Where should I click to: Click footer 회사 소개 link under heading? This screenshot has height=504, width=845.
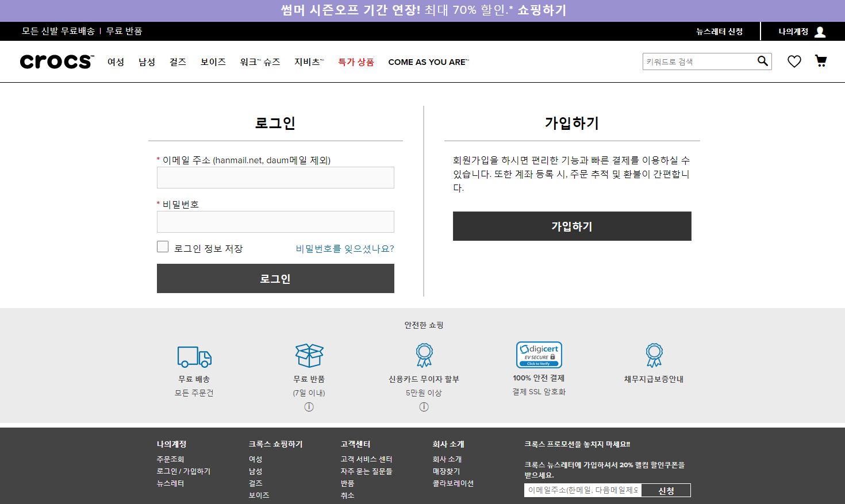click(x=447, y=459)
